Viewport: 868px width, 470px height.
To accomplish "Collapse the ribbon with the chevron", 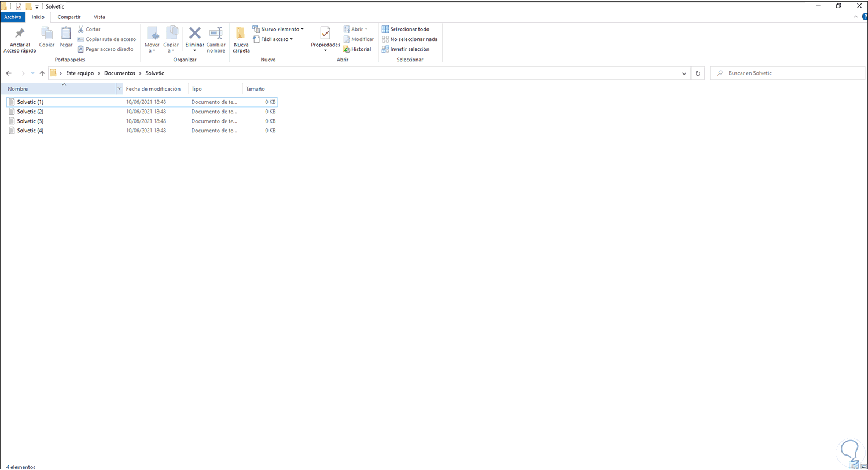I will click(856, 17).
